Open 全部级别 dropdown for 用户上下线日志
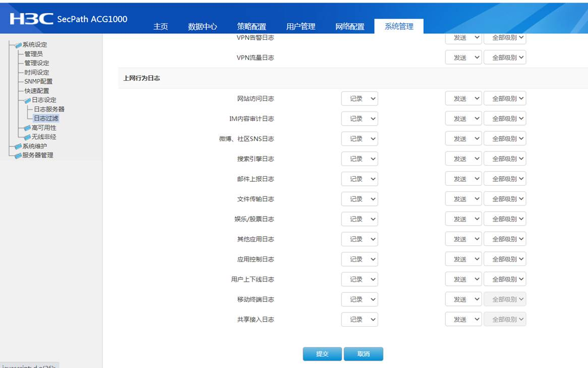Viewport: 588px width, 368px height. 505,279
